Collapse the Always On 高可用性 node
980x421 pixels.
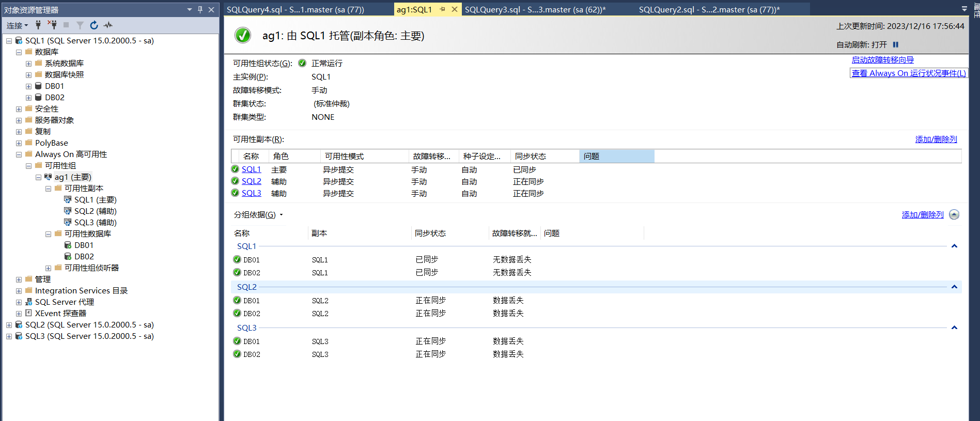[x=19, y=154]
